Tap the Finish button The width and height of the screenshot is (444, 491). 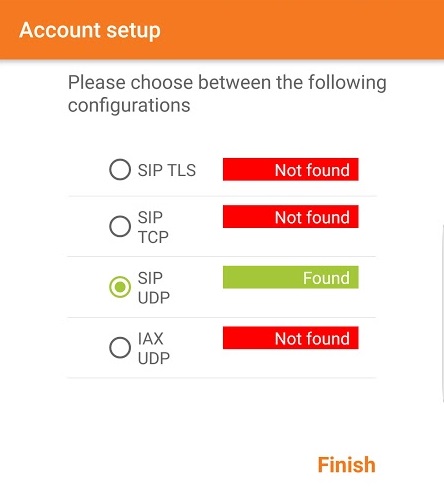tap(347, 465)
